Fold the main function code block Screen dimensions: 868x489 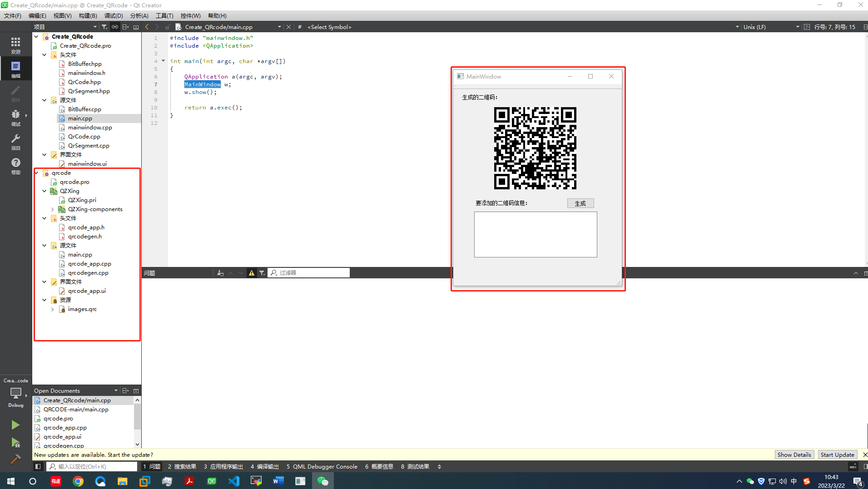(164, 61)
